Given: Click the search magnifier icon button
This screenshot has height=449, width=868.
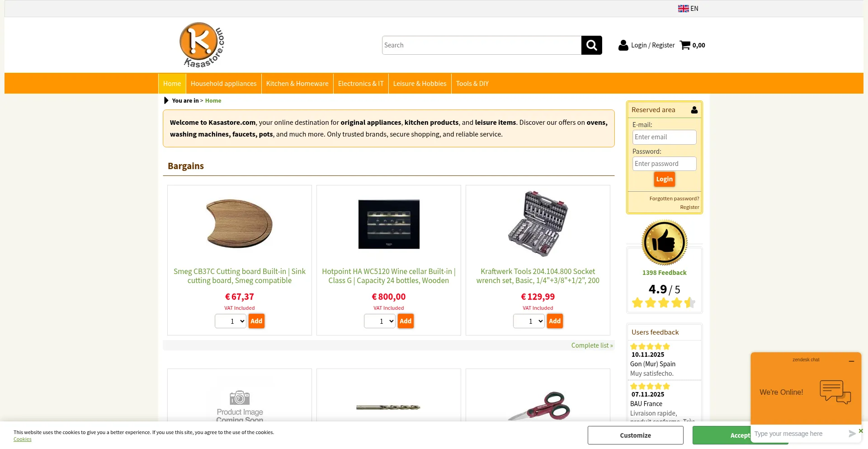Looking at the screenshot, I should [x=591, y=45].
